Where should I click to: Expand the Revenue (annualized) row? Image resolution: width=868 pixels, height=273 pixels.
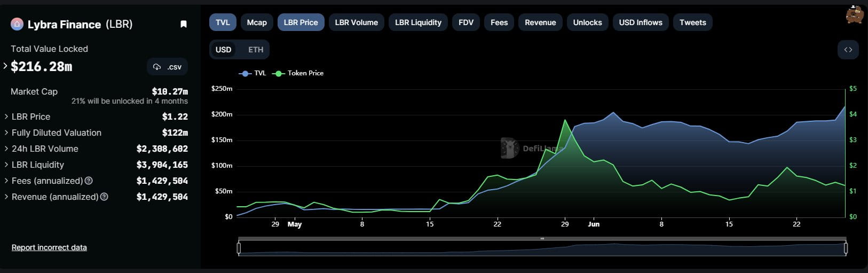[x=6, y=197]
